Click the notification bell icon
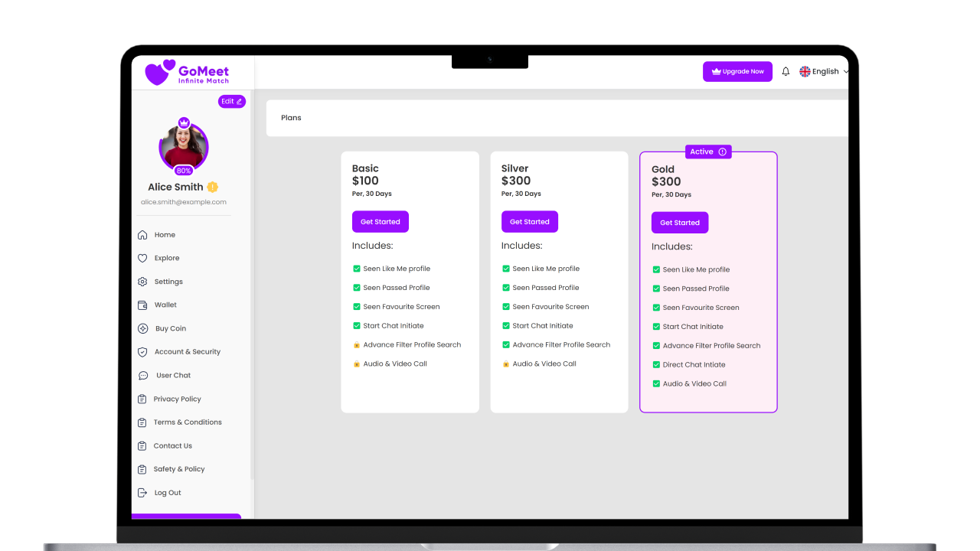 pos(786,71)
